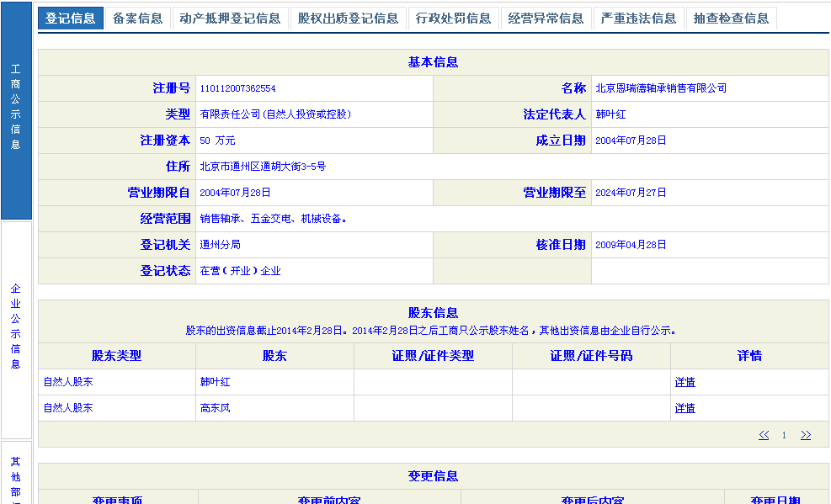Screen dimensions: 831x504
Task: Open 企业公示信息 in left sidebar
Action: click(x=16, y=326)
